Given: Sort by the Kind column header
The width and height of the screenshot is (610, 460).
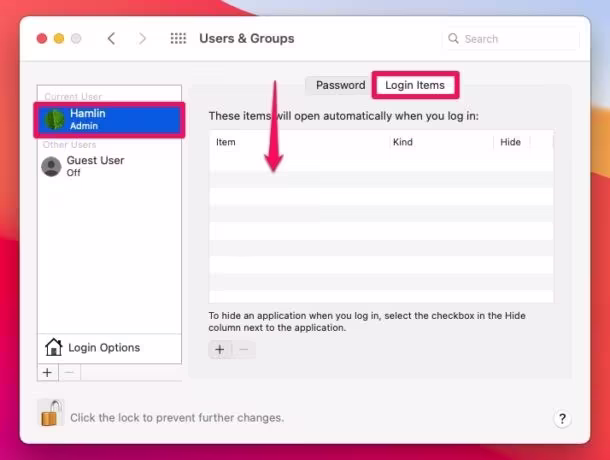Looking at the screenshot, I should tap(403, 142).
